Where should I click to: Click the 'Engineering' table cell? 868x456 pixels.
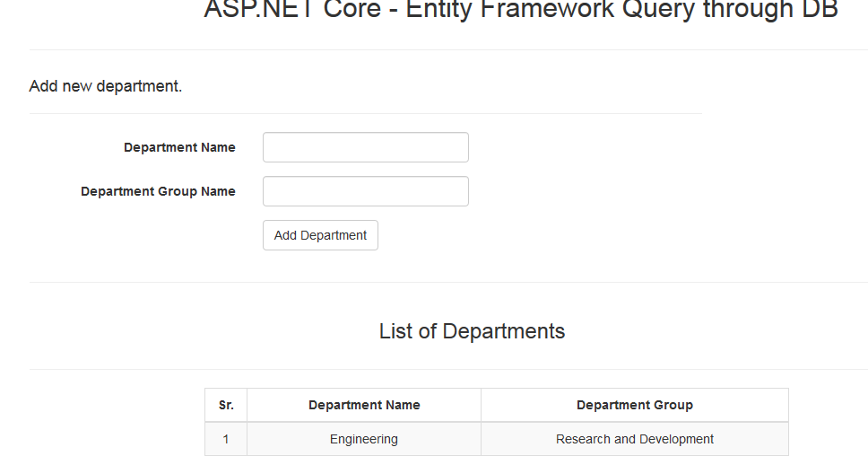pos(364,439)
